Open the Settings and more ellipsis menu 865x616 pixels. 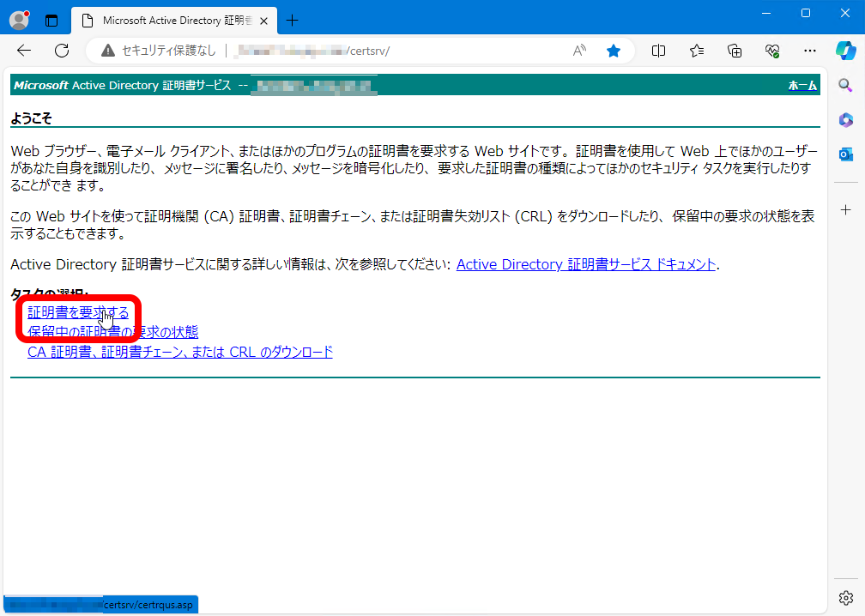pos(810,51)
